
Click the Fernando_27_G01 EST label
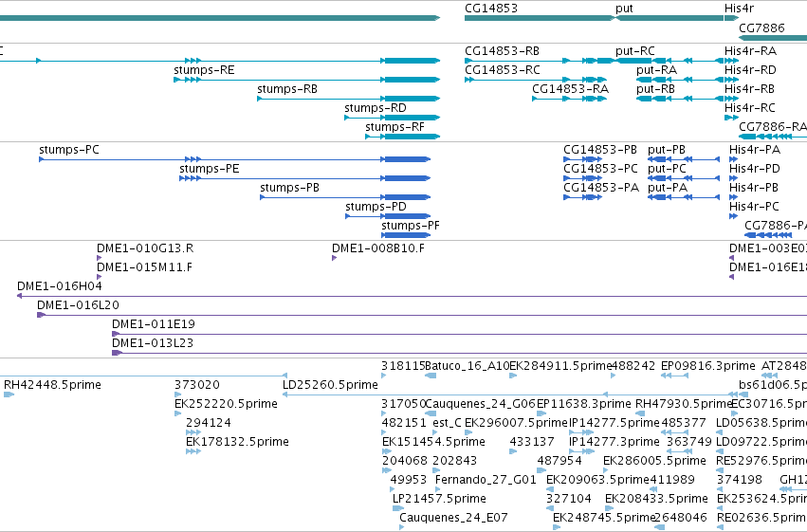(486, 480)
